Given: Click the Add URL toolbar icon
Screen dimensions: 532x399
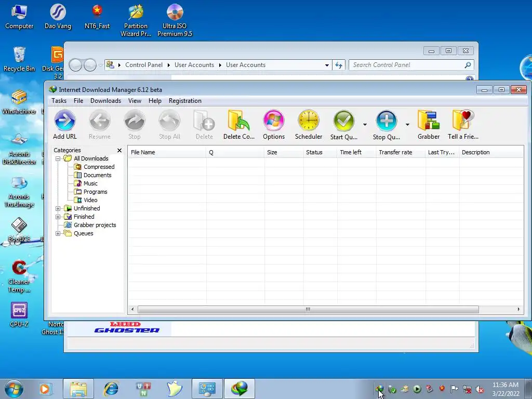Looking at the screenshot, I should (x=65, y=125).
